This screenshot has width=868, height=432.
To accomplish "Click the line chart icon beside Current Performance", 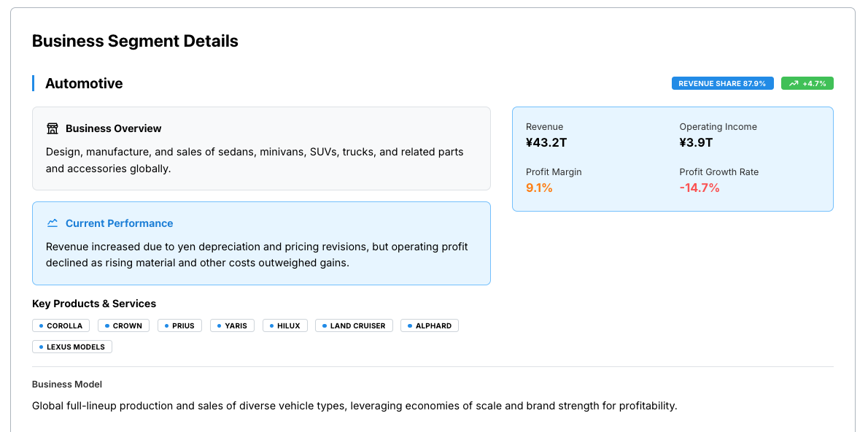I will tap(53, 223).
